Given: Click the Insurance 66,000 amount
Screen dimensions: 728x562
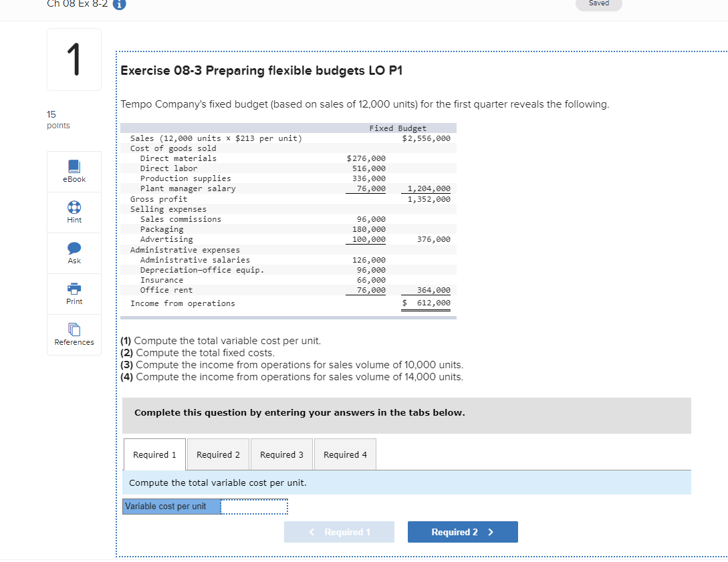Looking at the screenshot, I should [x=371, y=280].
